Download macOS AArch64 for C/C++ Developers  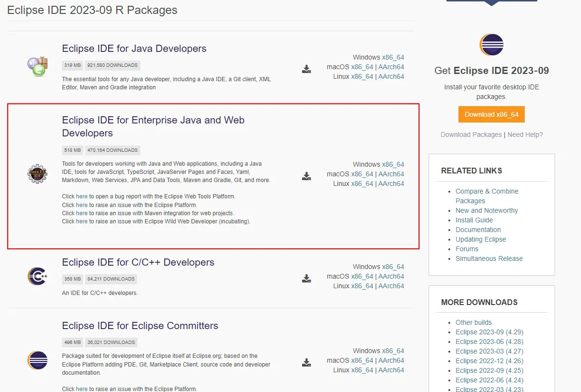(x=391, y=276)
